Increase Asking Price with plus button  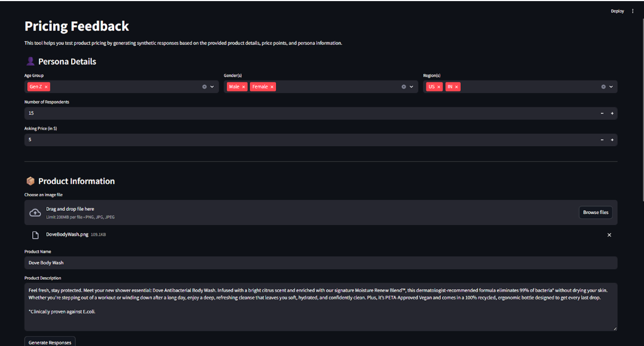612,140
